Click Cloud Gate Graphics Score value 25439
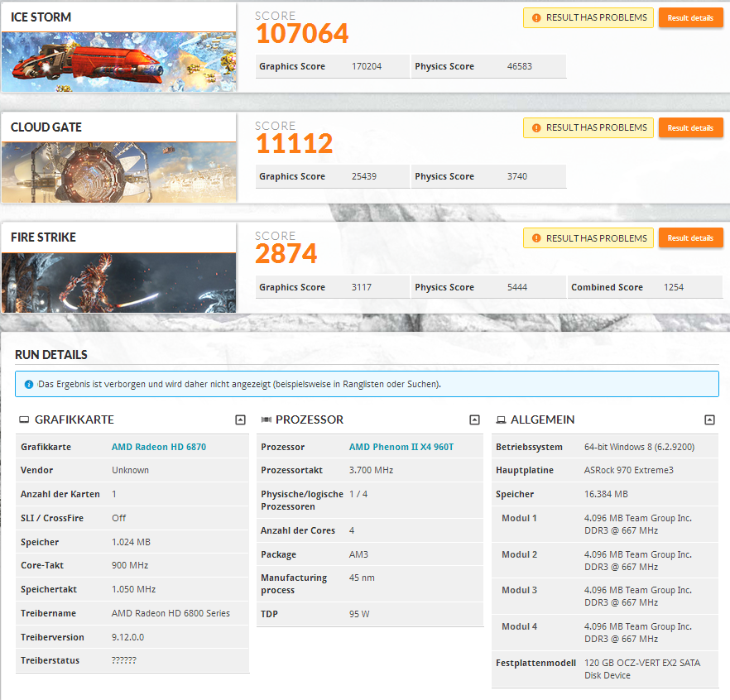Viewport: 730px width, 700px height. (364, 176)
